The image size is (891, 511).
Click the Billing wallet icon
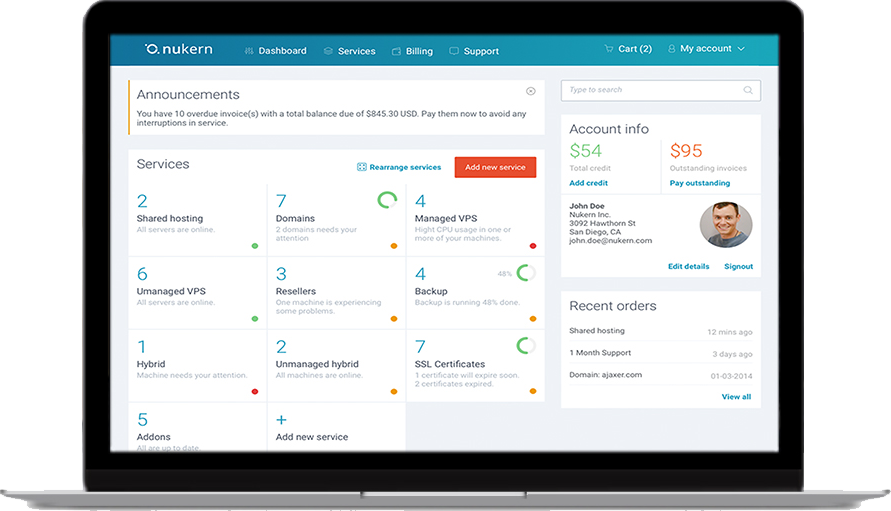(396, 51)
